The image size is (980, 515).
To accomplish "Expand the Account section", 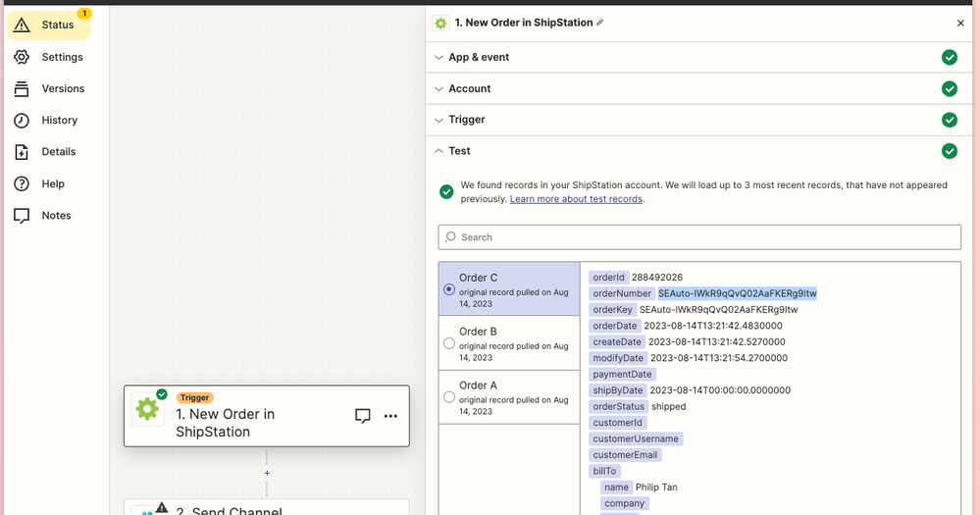I will [469, 88].
